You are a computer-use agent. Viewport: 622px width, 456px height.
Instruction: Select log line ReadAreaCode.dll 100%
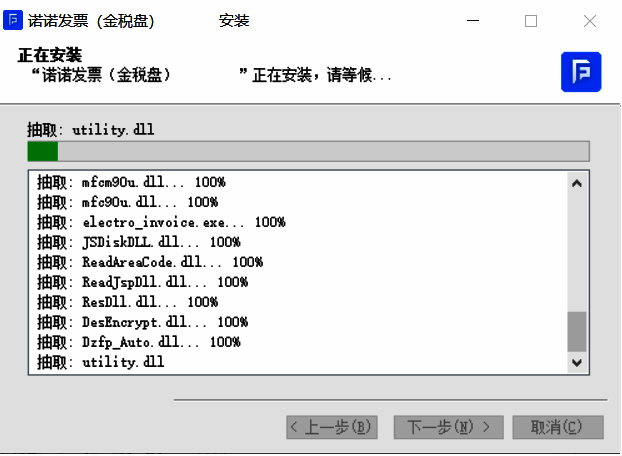point(150,262)
